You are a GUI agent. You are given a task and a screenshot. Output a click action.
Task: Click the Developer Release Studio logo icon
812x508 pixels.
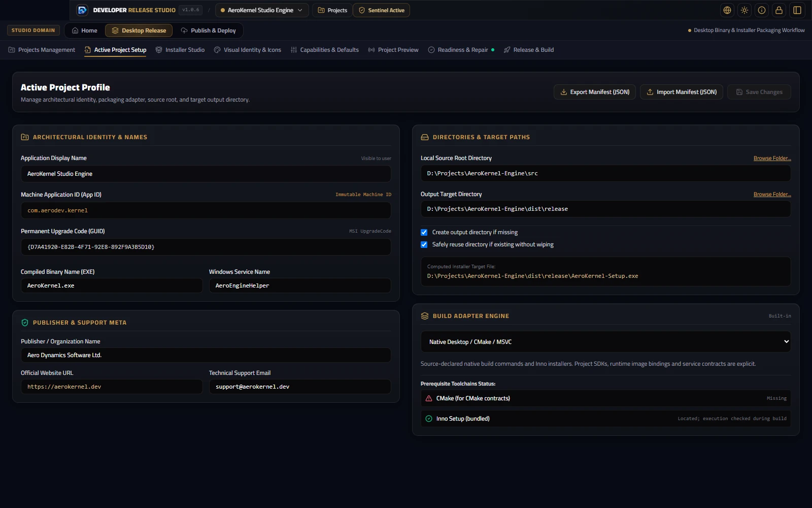tap(82, 10)
